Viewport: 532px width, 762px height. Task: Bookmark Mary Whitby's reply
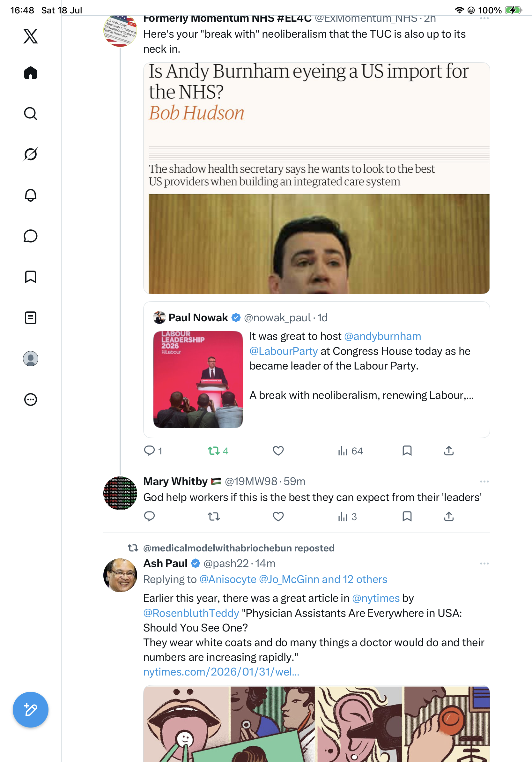coord(407,516)
